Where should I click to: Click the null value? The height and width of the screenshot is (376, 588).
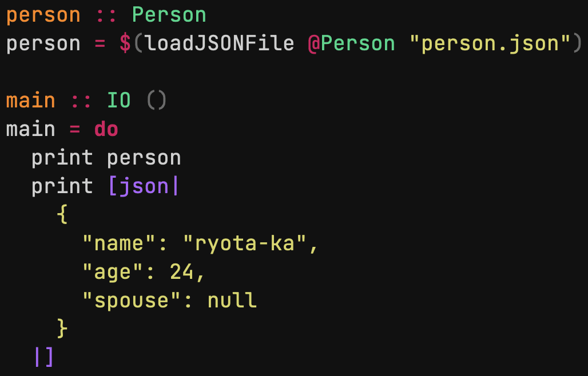click(x=232, y=300)
